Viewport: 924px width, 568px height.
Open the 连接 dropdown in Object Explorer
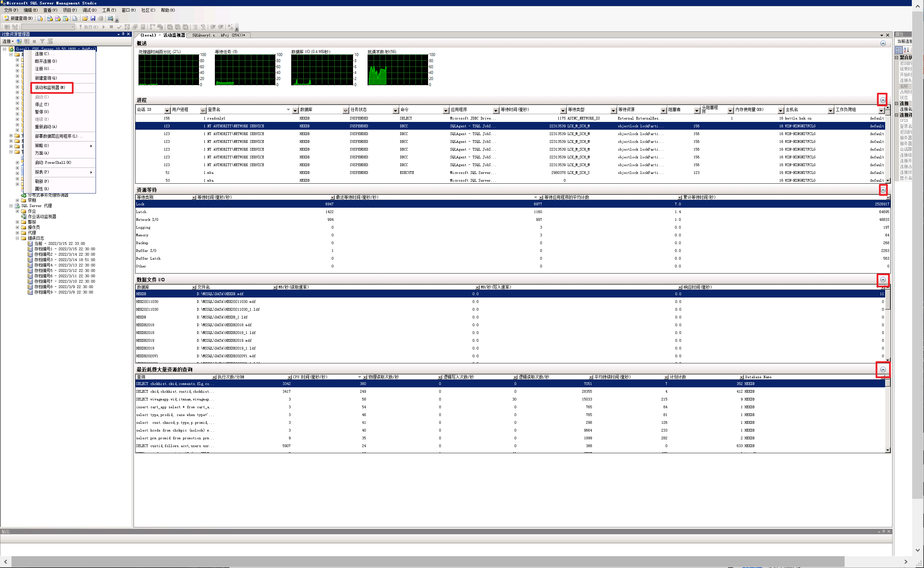point(8,41)
